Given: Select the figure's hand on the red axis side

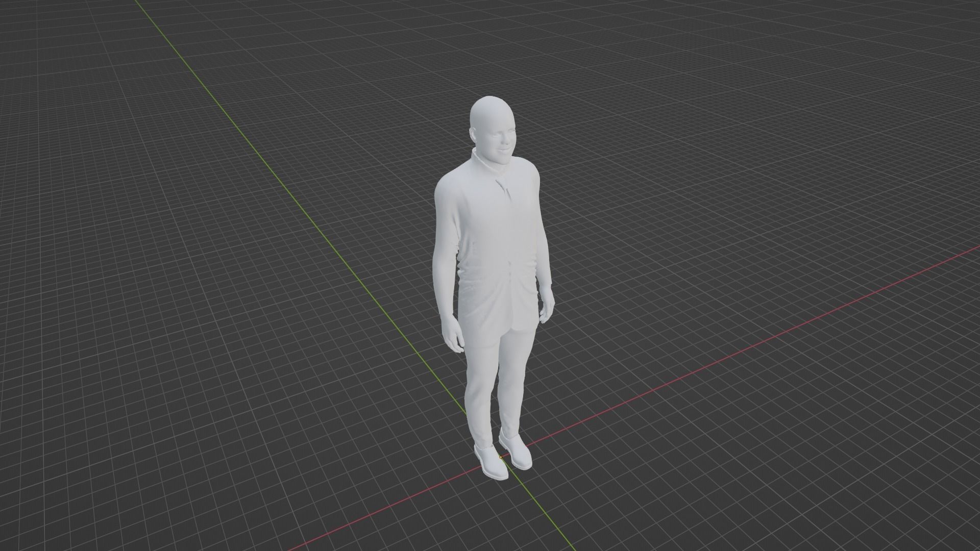Looking at the screenshot, I should point(547,309).
